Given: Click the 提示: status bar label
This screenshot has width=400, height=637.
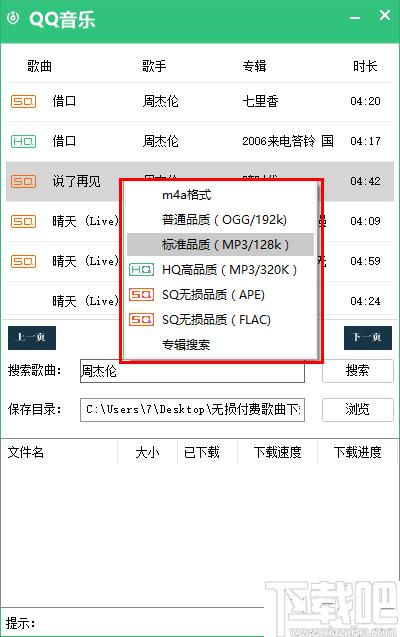Looking at the screenshot, I should (21, 623).
